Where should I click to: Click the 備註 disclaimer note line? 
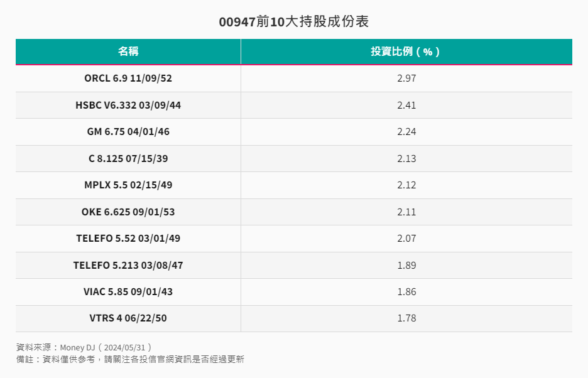(130, 359)
